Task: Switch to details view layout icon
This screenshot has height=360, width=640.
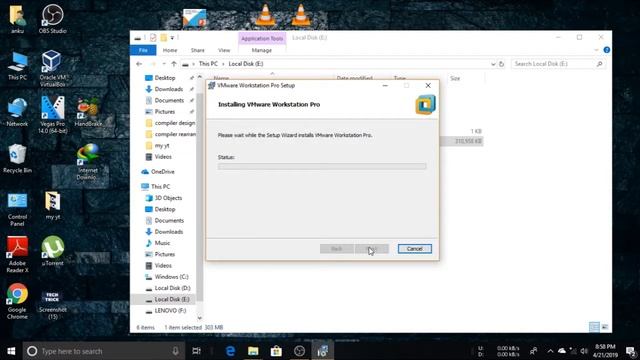Action: pos(594,327)
